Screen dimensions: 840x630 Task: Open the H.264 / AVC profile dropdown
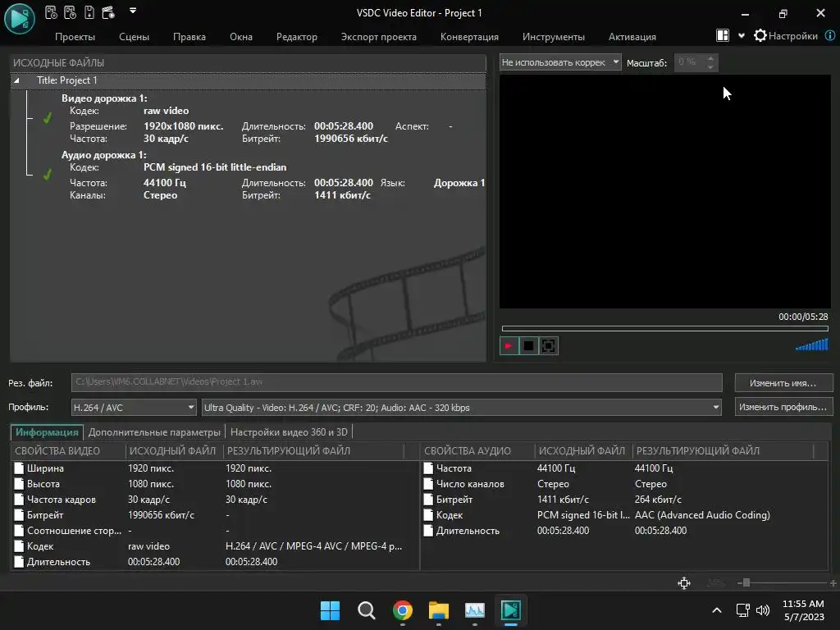134,407
